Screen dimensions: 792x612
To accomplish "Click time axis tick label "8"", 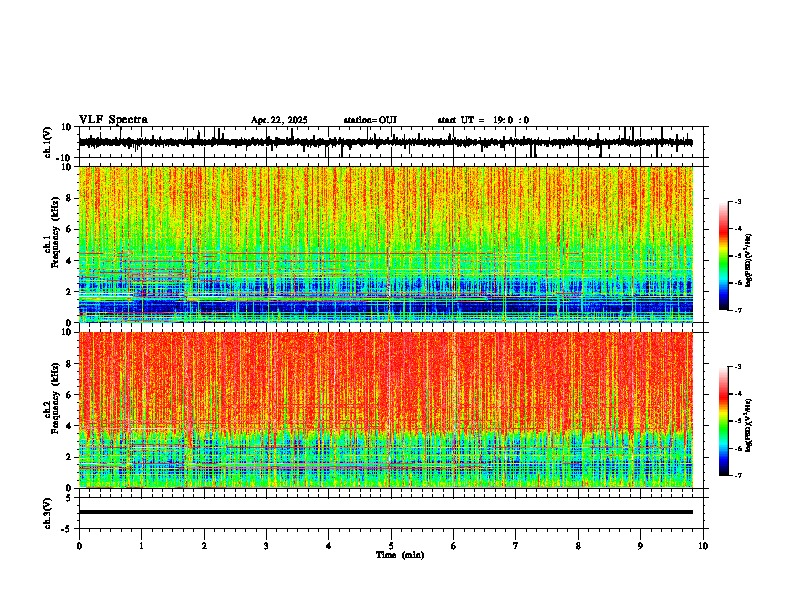I will pyautogui.click(x=578, y=546).
